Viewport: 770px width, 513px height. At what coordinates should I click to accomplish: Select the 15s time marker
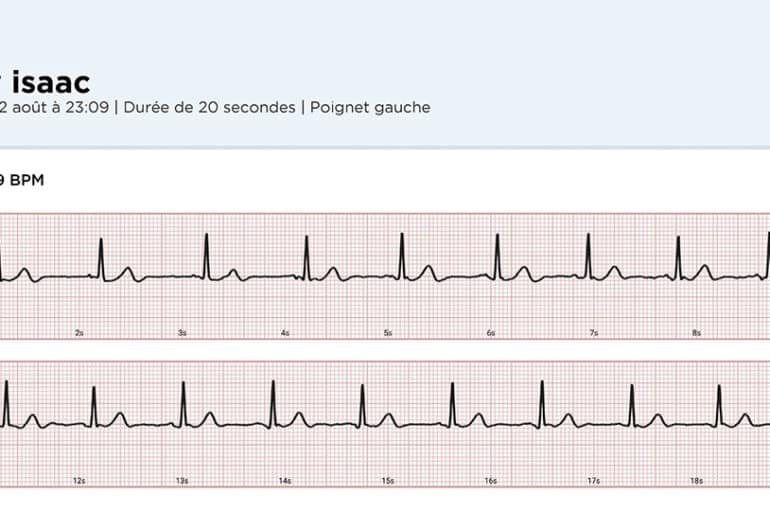pos(388,481)
